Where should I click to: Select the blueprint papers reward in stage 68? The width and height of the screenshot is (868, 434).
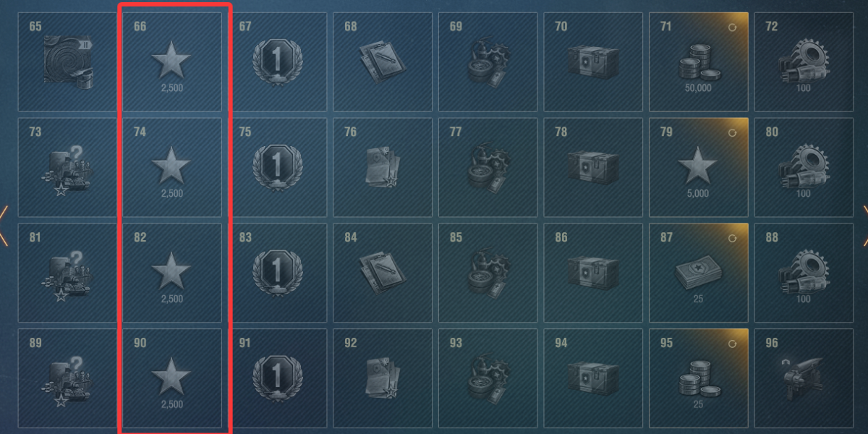(x=382, y=62)
